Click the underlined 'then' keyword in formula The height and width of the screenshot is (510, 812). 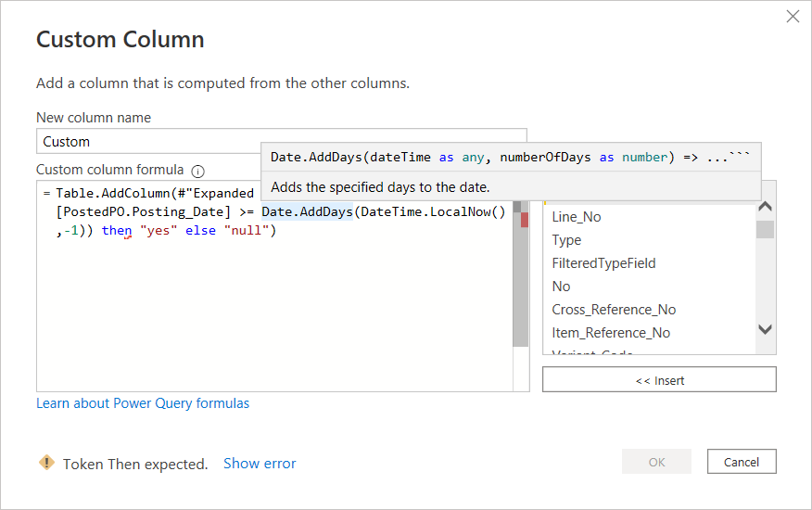pos(117,231)
